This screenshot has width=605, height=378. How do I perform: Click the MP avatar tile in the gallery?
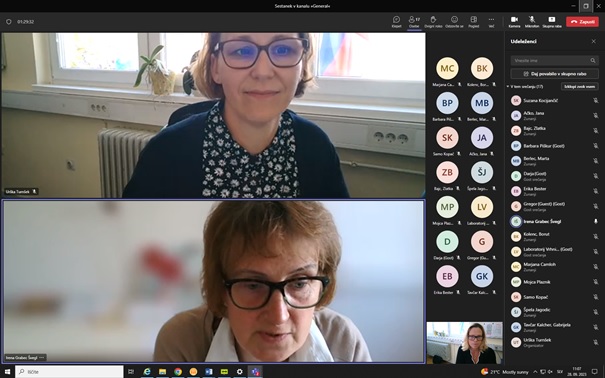coord(447,207)
